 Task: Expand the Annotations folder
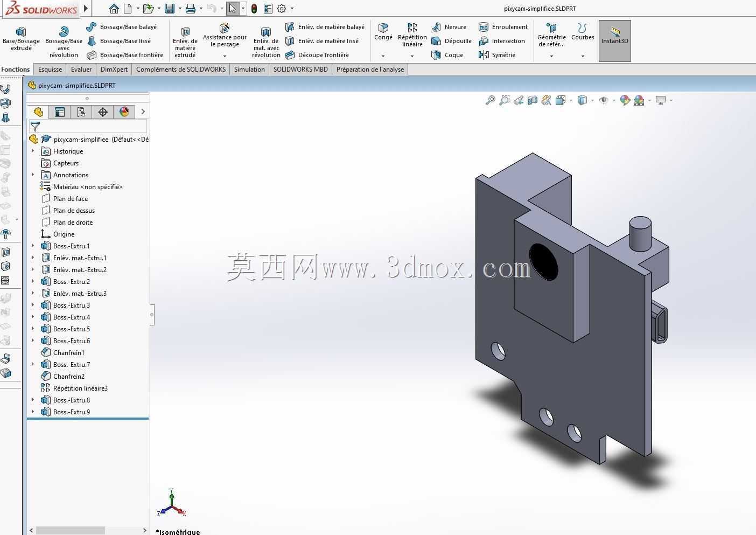click(33, 175)
